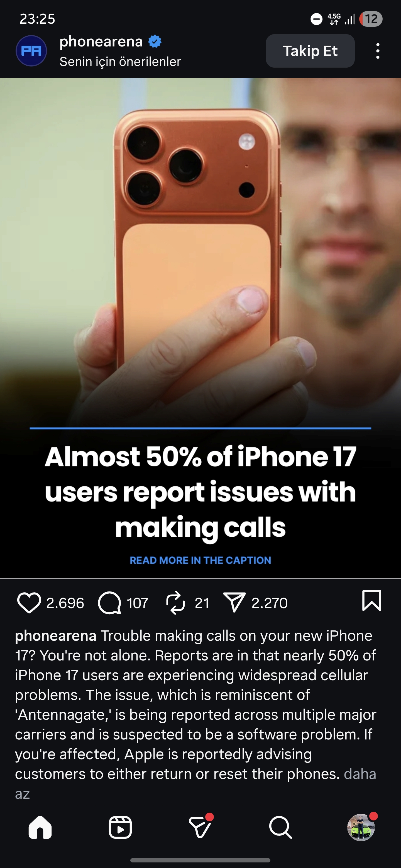Share the post with paper plane icon

[x=234, y=603]
